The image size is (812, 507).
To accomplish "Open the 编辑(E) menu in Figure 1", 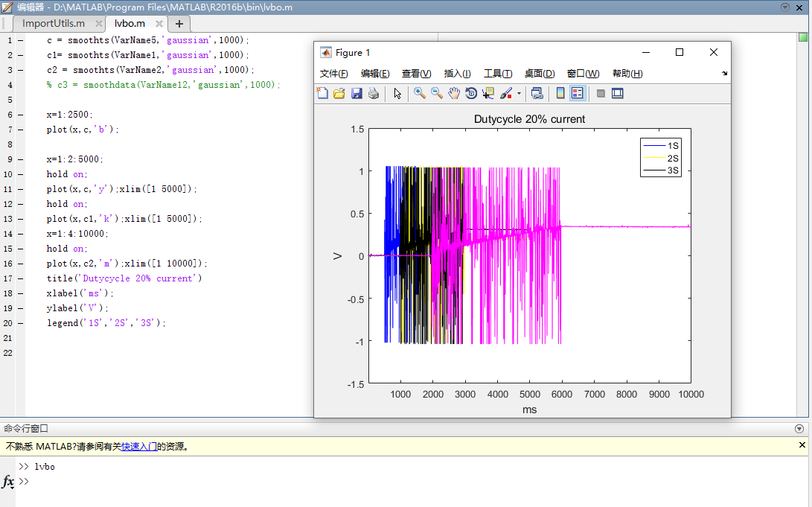I will [x=375, y=74].
